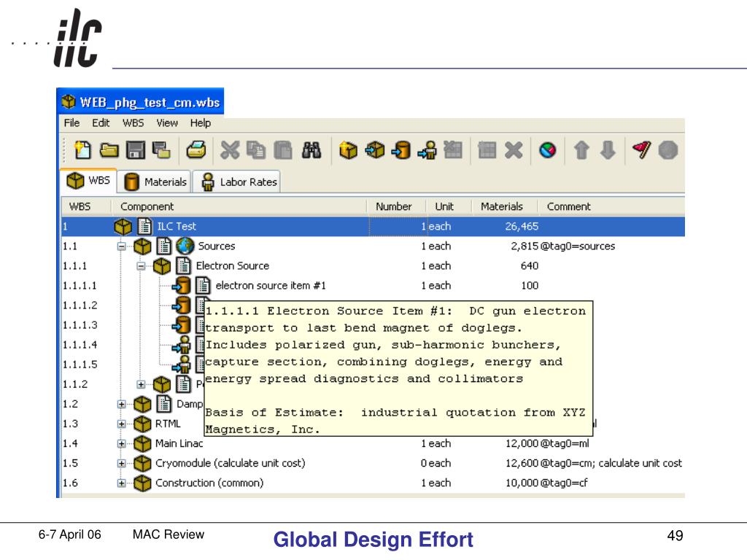This screenshot has height=560, width=747.
Task: Move item up with arrow icon
Action: pyautogui.click(x=581, y=150)
